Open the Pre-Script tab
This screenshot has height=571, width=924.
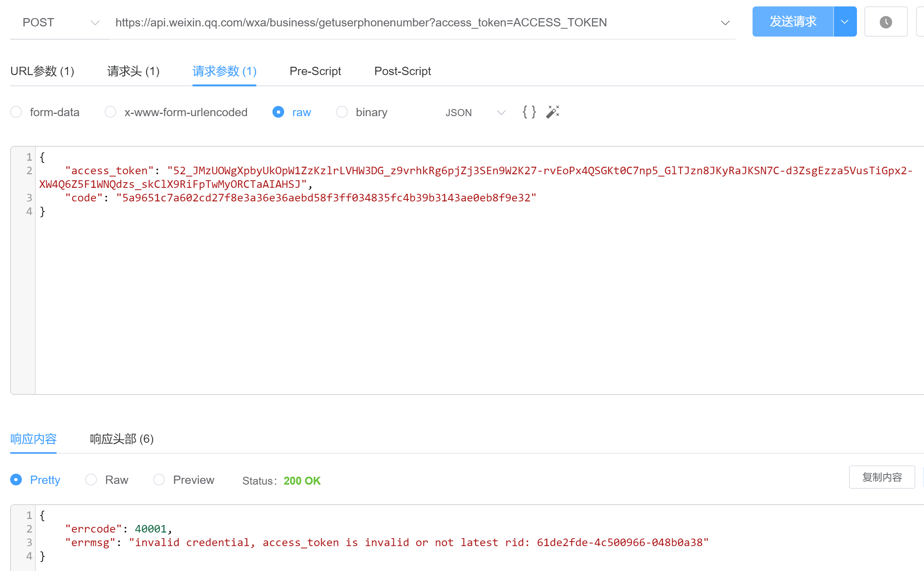click(315, 71)
